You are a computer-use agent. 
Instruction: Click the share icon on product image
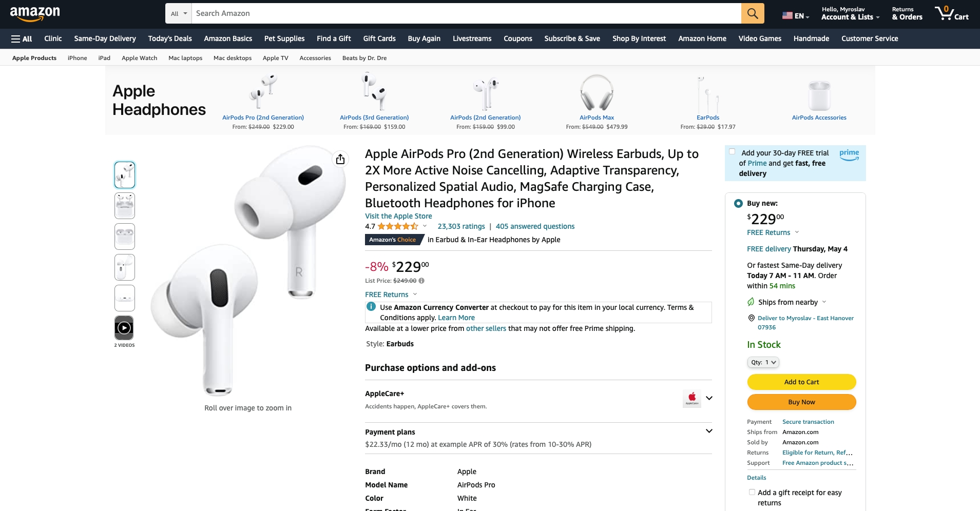[x=340, y=160]
